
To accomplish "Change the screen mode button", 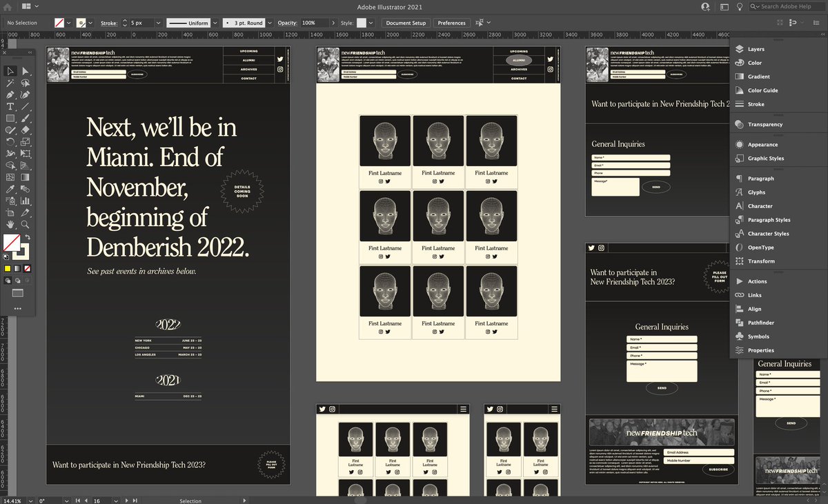I will (17, 293).
